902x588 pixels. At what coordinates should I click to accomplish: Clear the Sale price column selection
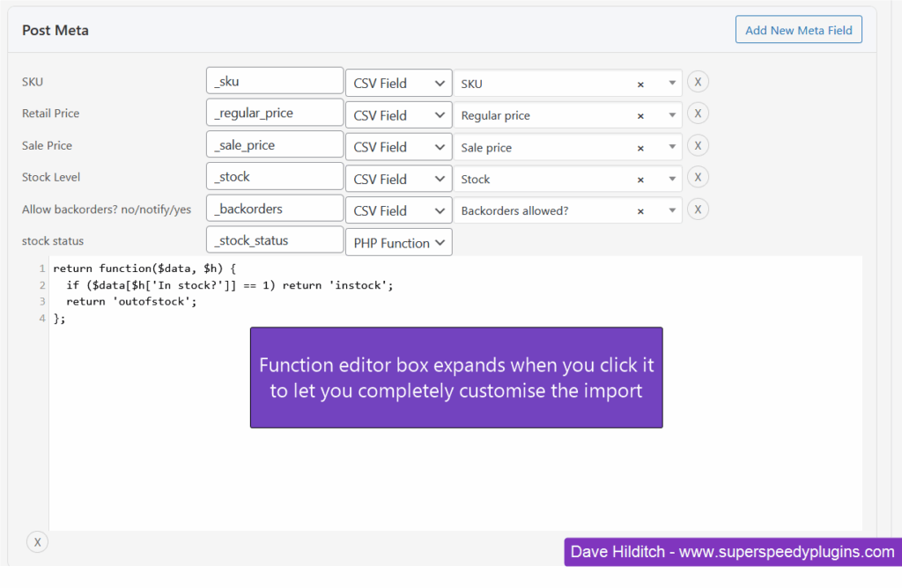(x=640, y=148)
